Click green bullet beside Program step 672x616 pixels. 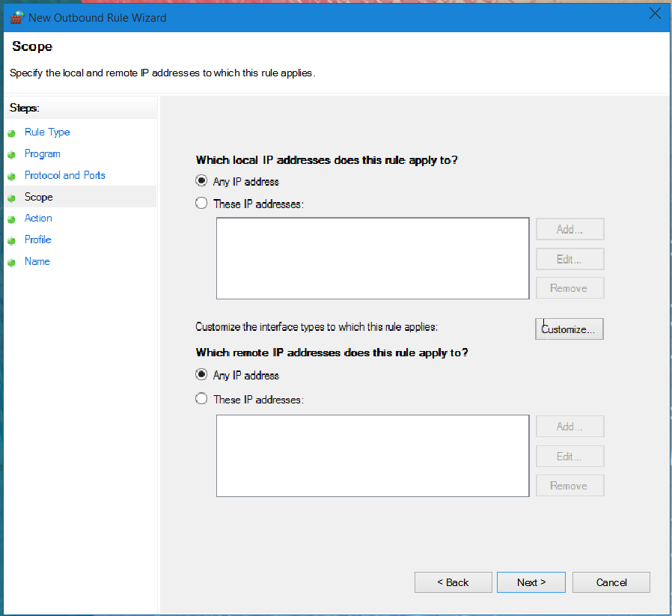pos(11,155)
